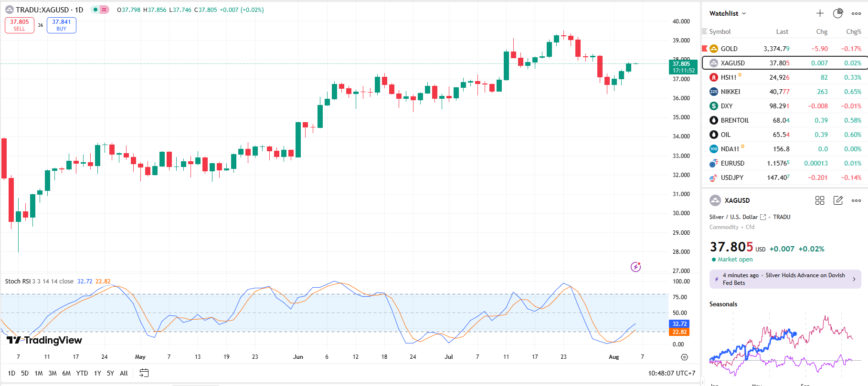The image size is (868, 386).
Task: Open the three-dots menu in XAGUSD details
Action: tap(856, 200)
